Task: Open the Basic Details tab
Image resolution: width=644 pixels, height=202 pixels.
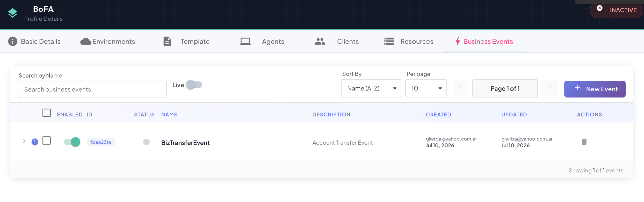Action: [34, 41]
